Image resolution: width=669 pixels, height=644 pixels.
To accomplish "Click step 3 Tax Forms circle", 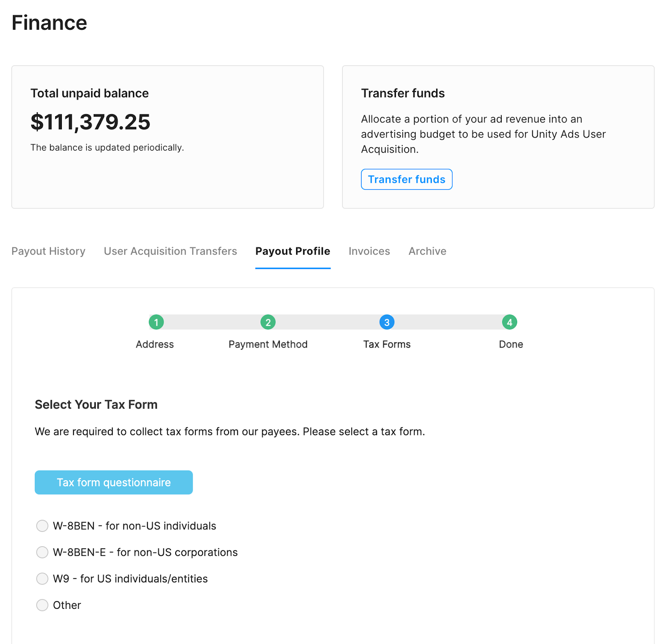I will [387, 322].
